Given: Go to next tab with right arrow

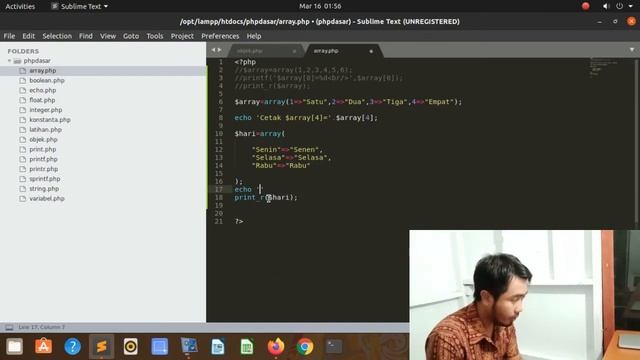Looking at the screenshot, I should pyautogui.click(x=220, y=50).
